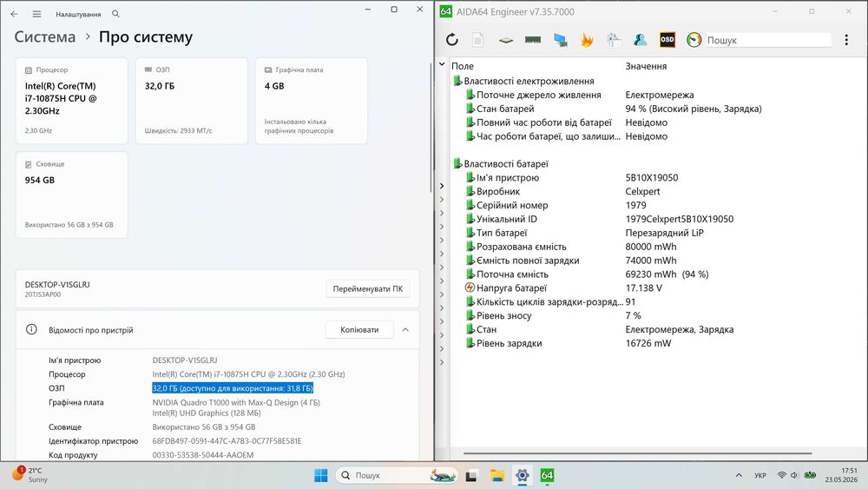Open the Сховище 954 GB card

[72, 195]
